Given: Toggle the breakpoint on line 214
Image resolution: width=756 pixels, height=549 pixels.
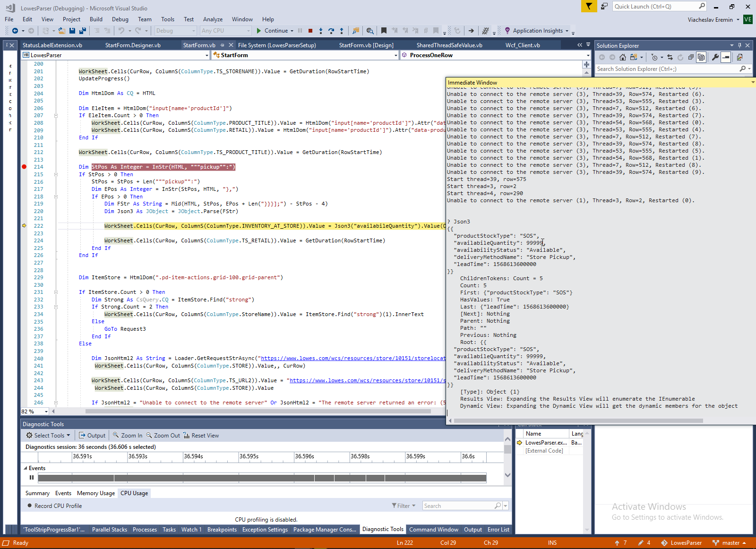Looking at the screenshot, I should pyautogui.click(x=24, y=167).
